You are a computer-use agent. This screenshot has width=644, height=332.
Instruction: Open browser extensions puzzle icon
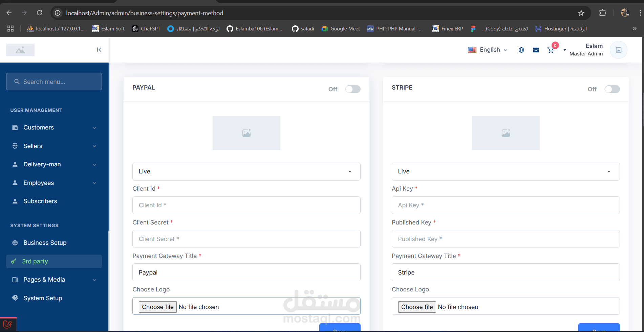(x=603, y=13)
